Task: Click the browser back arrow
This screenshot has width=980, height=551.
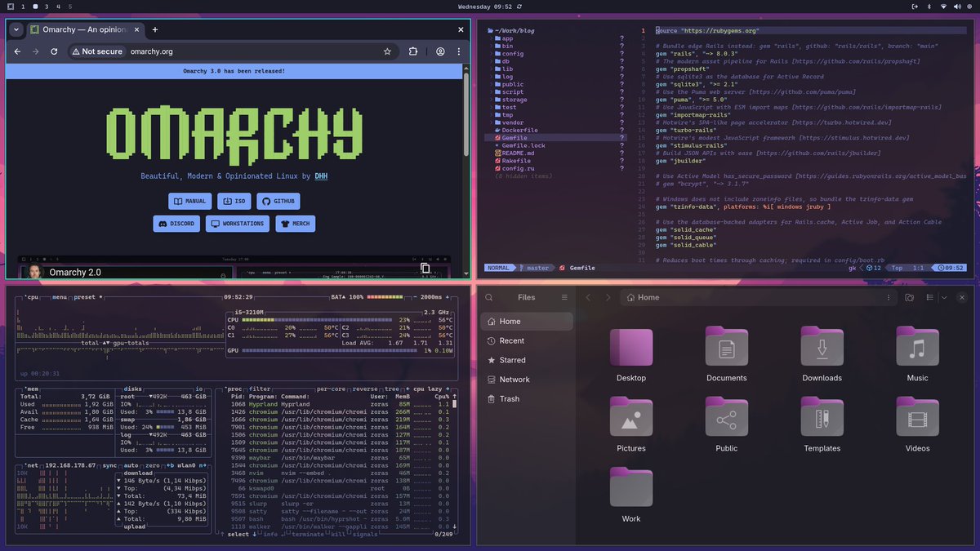Action: click(16, 51)
